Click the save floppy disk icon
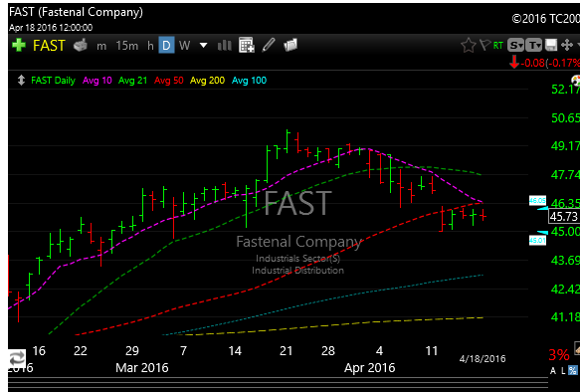This screenshot has width=580, height=392. [x=551, y=45]
